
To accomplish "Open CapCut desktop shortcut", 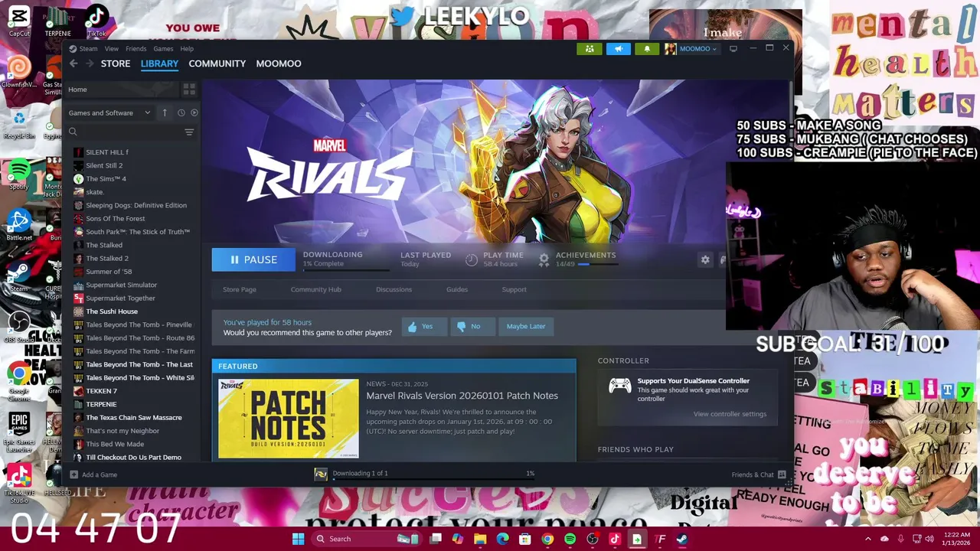I will (x=19, y=21).
